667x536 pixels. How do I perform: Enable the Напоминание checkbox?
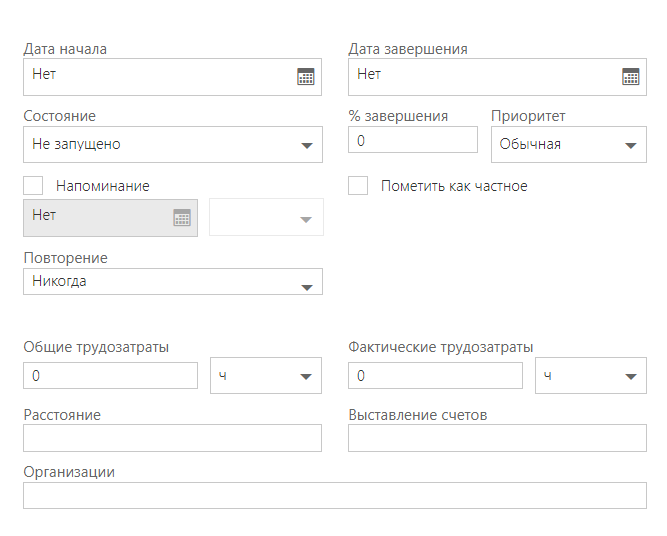pyautogui.click(x=33, y=185)
